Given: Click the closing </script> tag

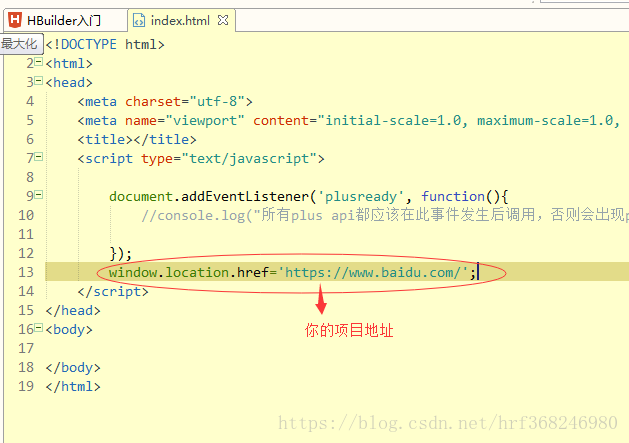Looking at the screenshot, I should 113,291.
